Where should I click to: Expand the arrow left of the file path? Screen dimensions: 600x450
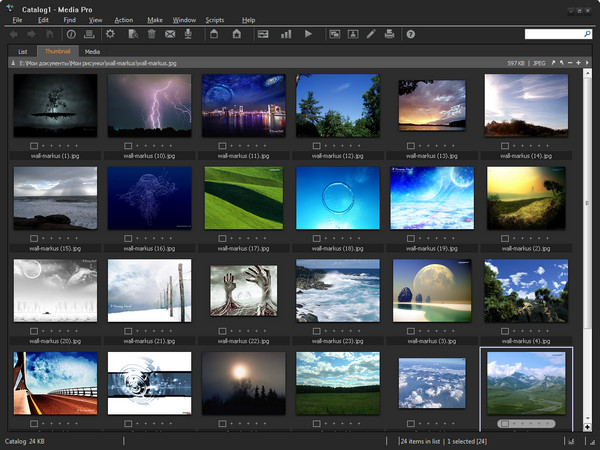tap(12, 62)
